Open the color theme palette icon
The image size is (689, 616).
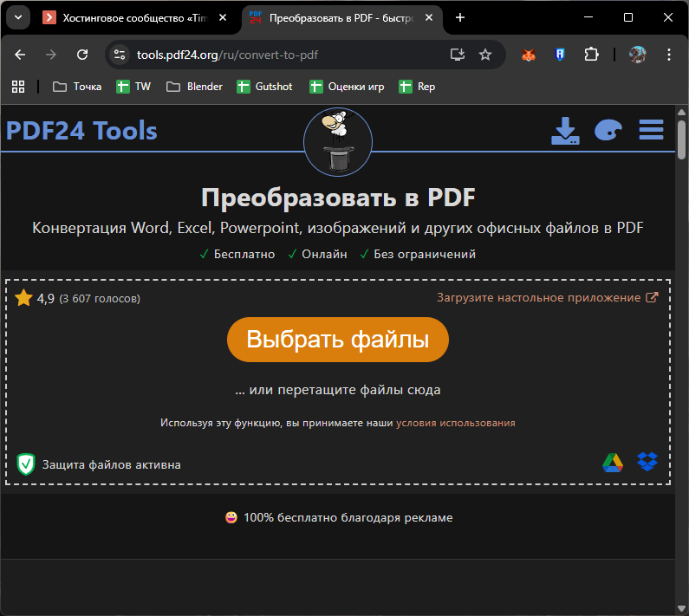(608, 130)
